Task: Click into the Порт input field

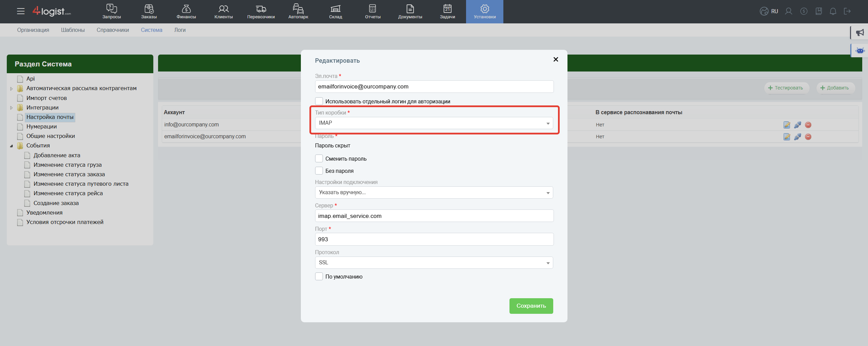Action: [434, 239]
